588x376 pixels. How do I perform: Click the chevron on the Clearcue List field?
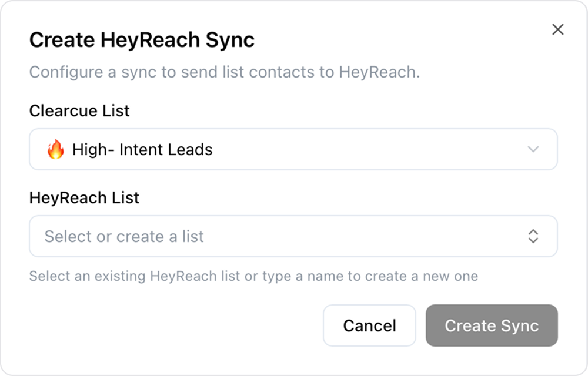[x=533, y=149]
